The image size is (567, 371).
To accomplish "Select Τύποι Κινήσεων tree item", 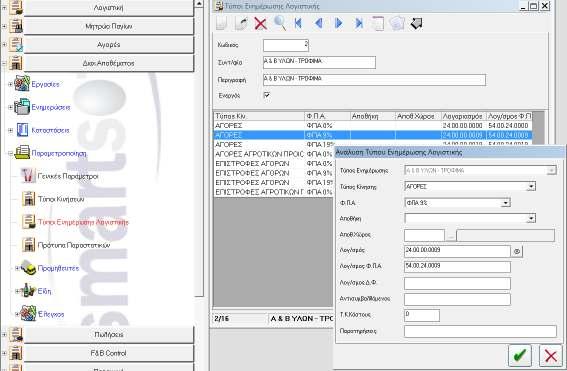I will (61, 199).
